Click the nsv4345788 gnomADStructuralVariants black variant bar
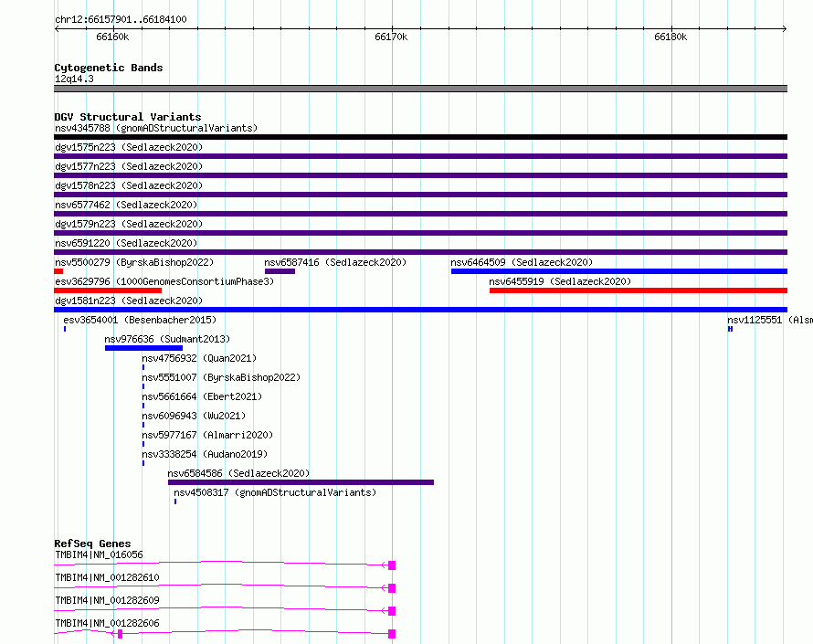This screenshot has height=644, width=813. tap(420, 137)
